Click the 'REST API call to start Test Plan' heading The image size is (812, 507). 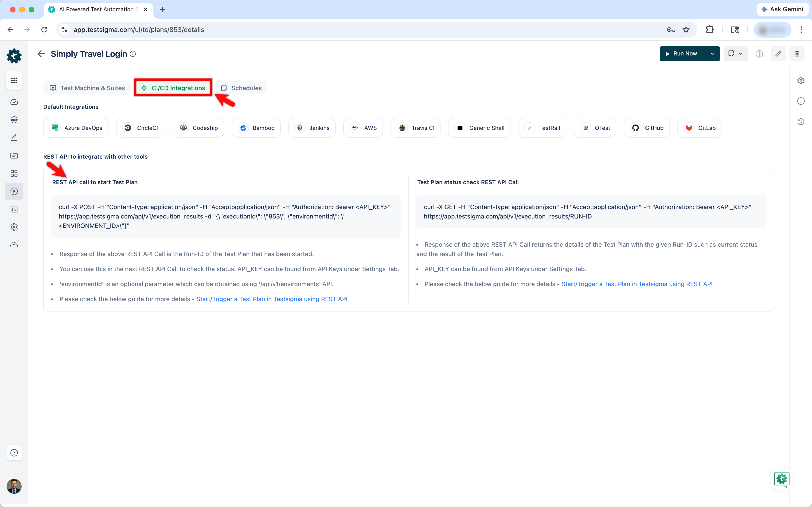pos(95,182)
